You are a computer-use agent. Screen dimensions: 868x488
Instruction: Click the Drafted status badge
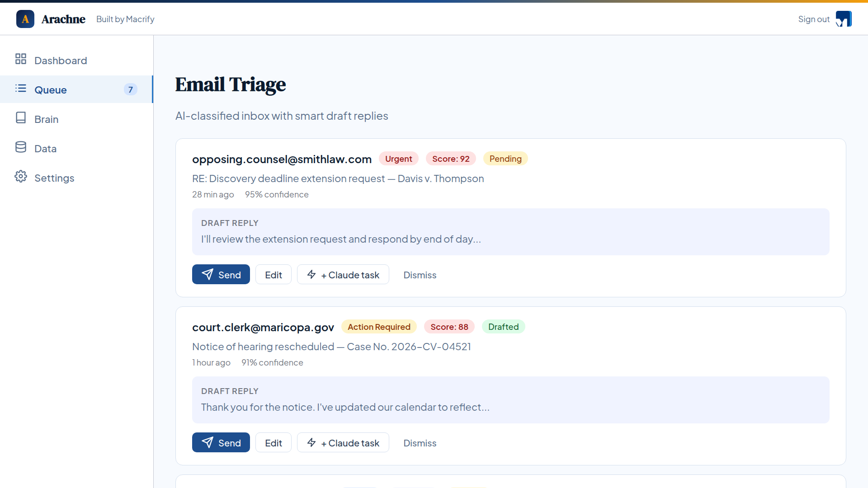coord(503,326)
